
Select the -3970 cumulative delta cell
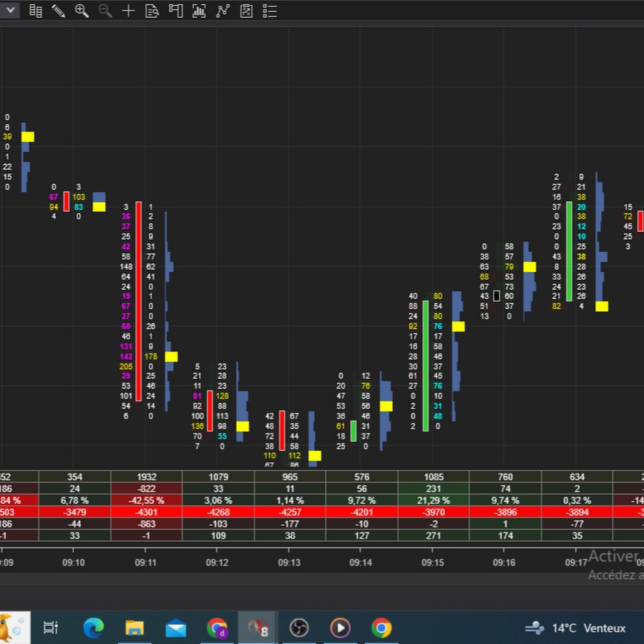click(x=434, y=512)
